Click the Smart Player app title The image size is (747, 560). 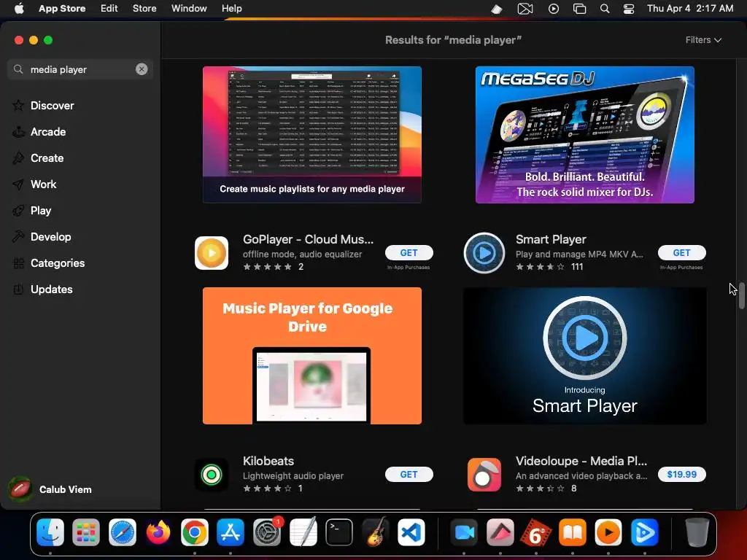(551, 239)
